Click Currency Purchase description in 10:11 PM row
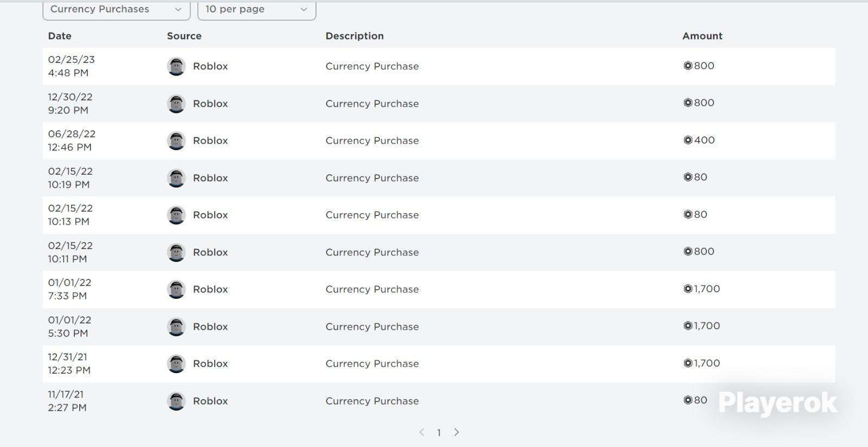Screen dimensions: 868x447 pos(372,252)
